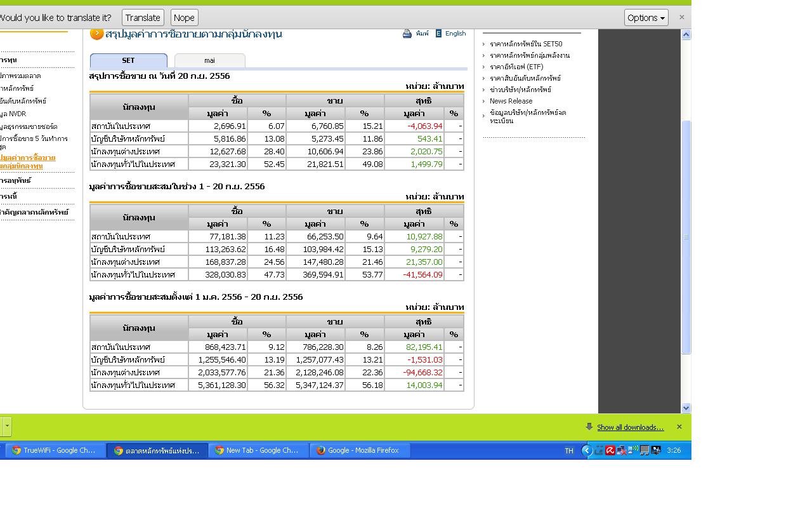Image resolution: width=812 pixels, height=508 pixels.
Task: Click the highlighted investor-type trading value link
Action: (x=28, y=161)
